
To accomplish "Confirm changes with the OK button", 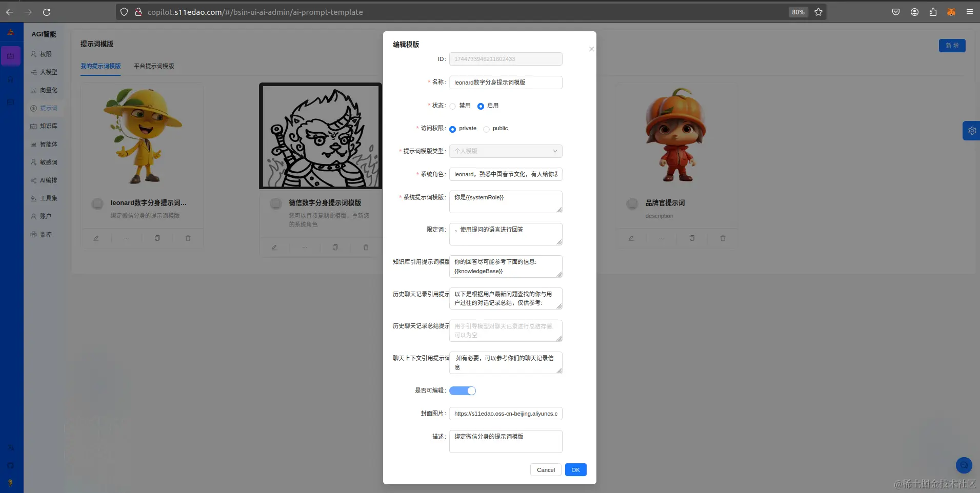I will tap(575, 469).
